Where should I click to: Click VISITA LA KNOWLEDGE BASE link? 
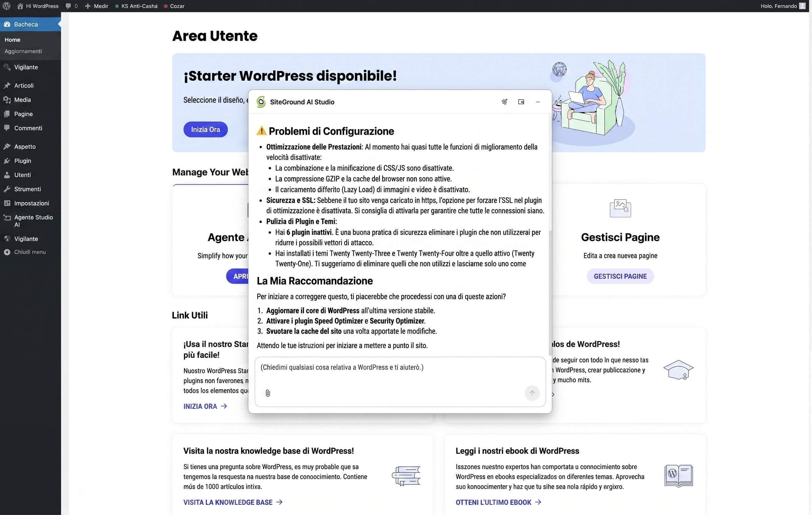coord(233,502)
